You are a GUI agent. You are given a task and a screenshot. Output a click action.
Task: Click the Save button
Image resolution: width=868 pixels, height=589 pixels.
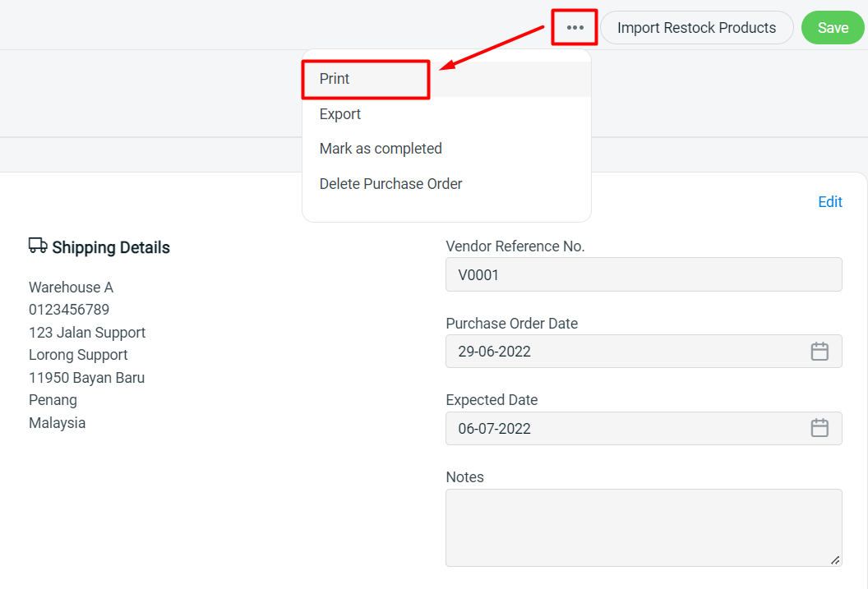pos(832,27)
